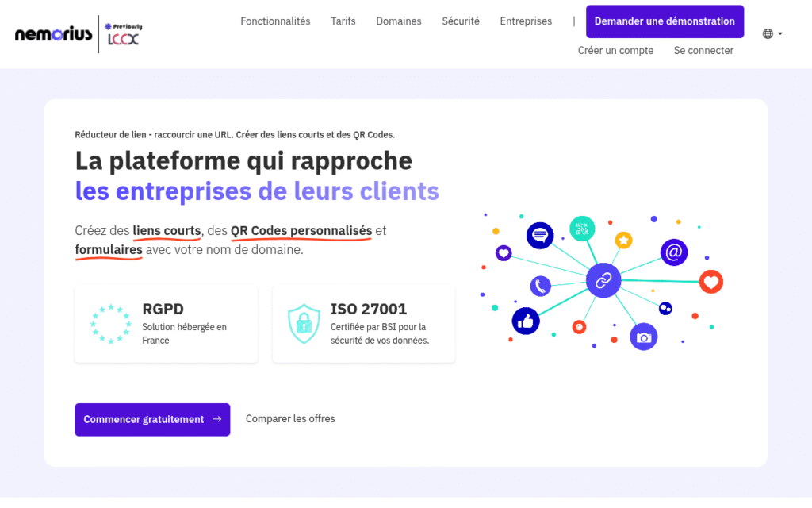Click Demander une démonstration button
Image resolution: width=812 pixels, height=508 pixels.
[665, 21]
